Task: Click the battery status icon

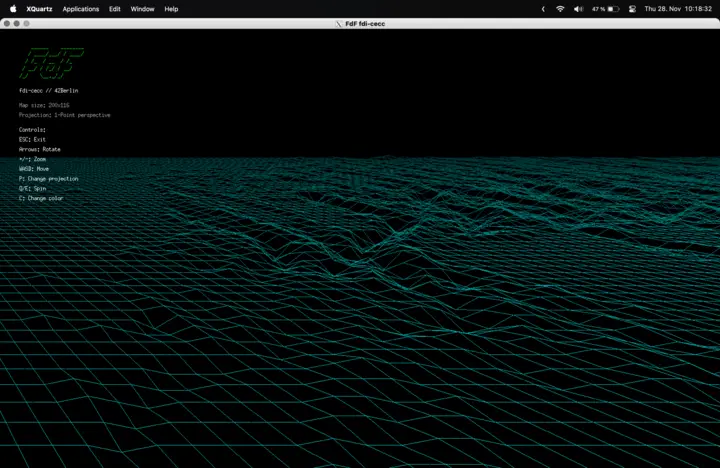Action: pos(612,8)
